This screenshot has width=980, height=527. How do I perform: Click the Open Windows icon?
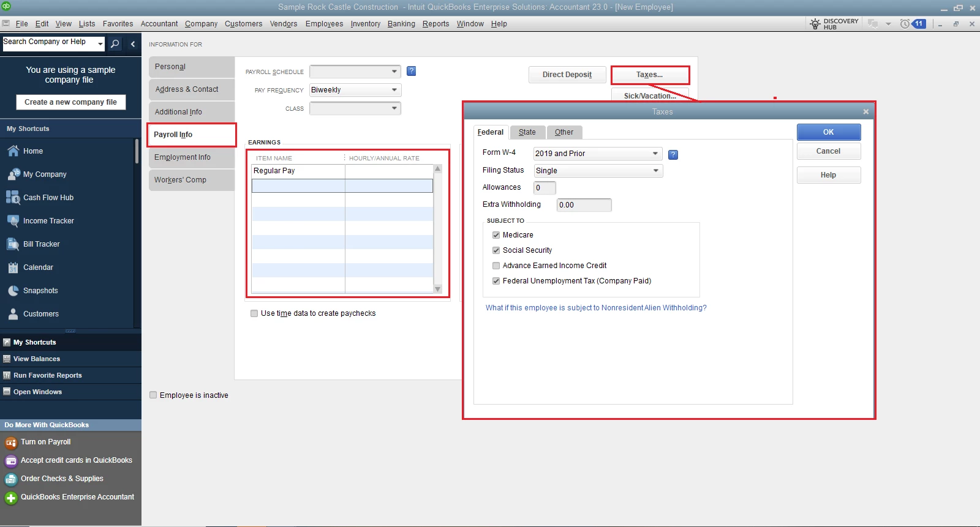pos(7,392)
